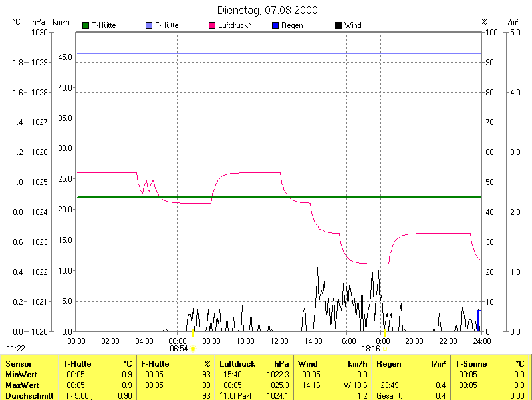Click the minimum pressure value 1022.3
Viewport: 532px width, 400px height.
[278, 375]
